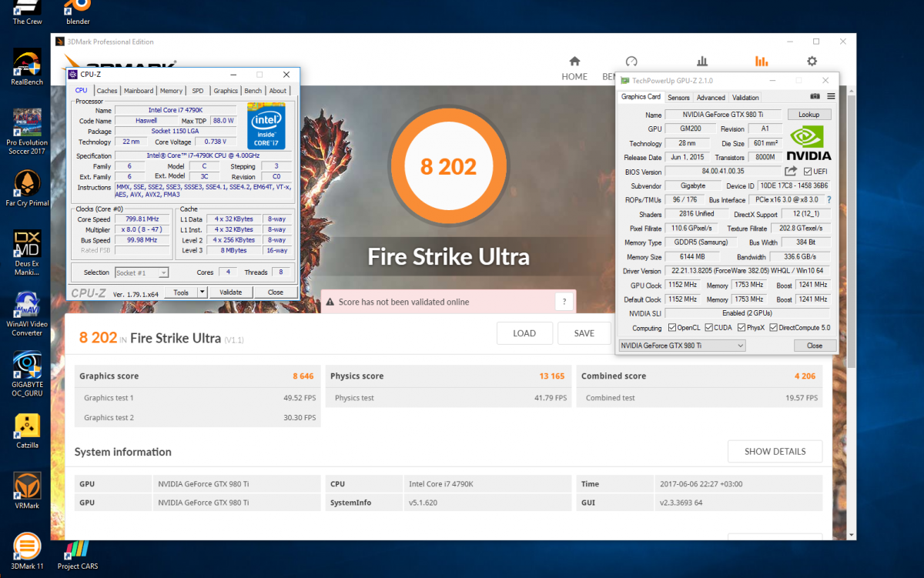
Task: Launch blender desktop shortcut
Action: pos(78,12)
